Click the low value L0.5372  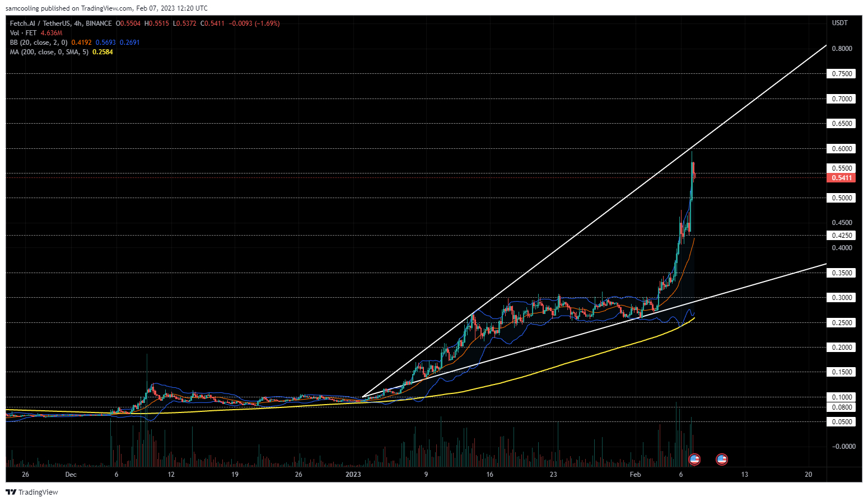click(184, 24)
